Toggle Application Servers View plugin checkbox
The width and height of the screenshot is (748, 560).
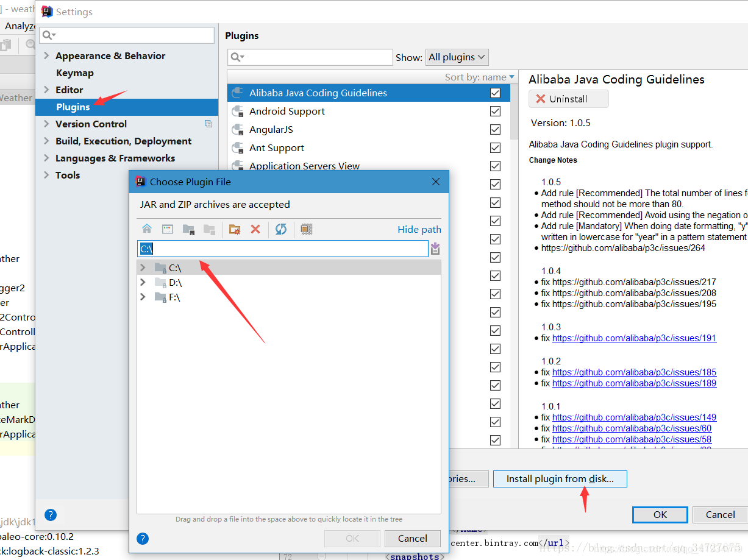pyautogui.click(x=495, y=166)
